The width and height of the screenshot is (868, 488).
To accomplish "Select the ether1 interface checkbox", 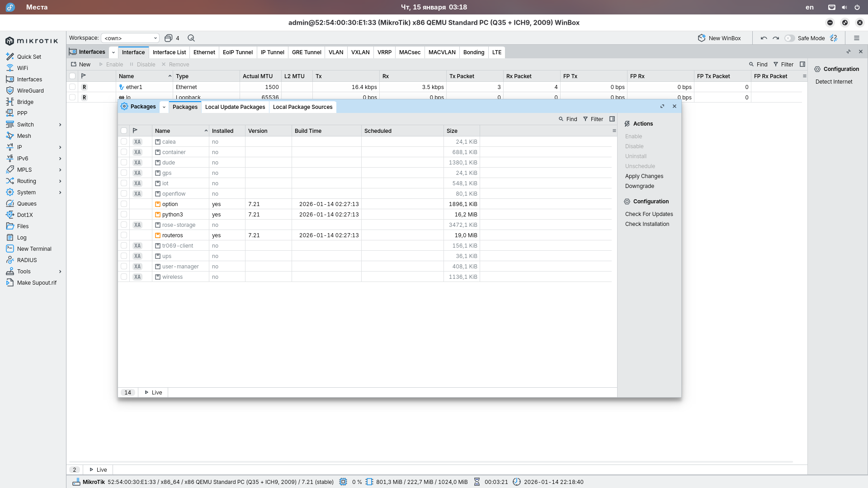I will click(72, 87).
